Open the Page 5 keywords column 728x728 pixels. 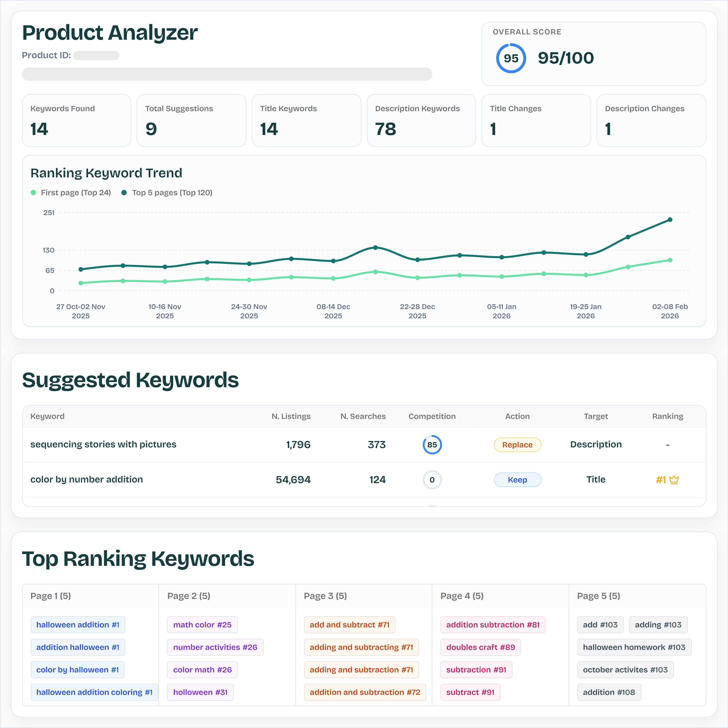(598, 596)
